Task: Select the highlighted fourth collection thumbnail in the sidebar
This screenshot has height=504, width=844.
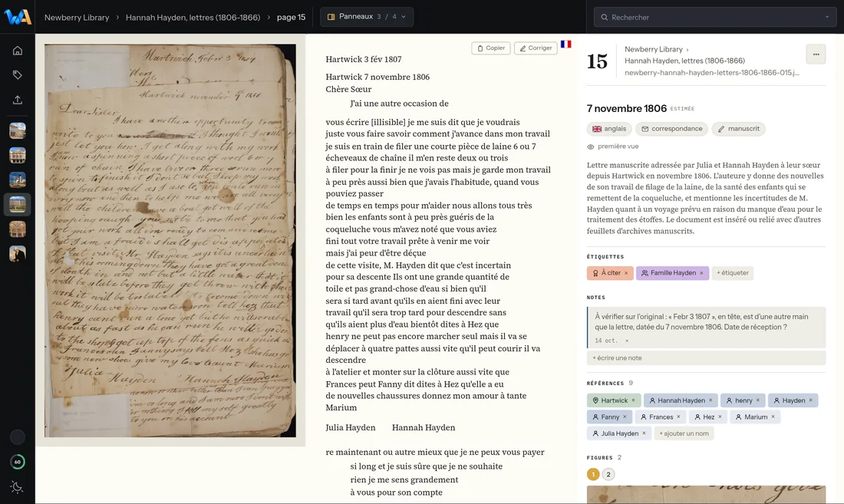Action: click(x=17, y=204)
